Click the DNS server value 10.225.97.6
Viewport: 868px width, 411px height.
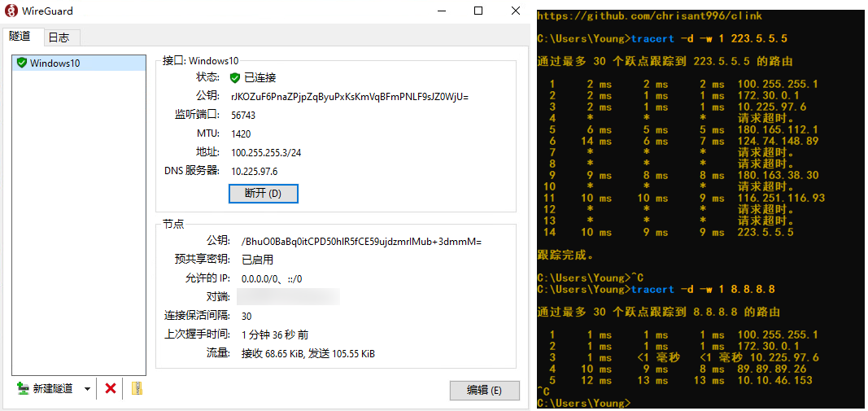254,171
